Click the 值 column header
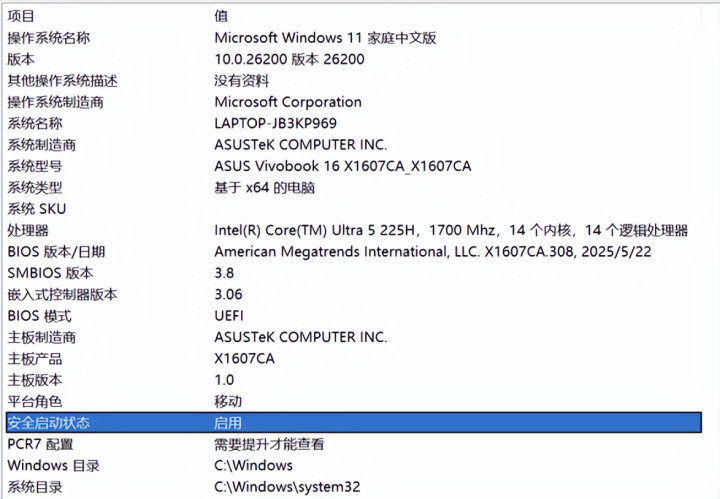Viewport: 720px width, 499px height. 221,16
